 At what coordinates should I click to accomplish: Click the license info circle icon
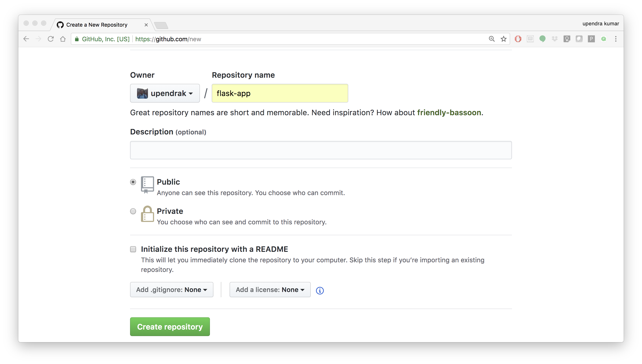click(x=320, y=290)
